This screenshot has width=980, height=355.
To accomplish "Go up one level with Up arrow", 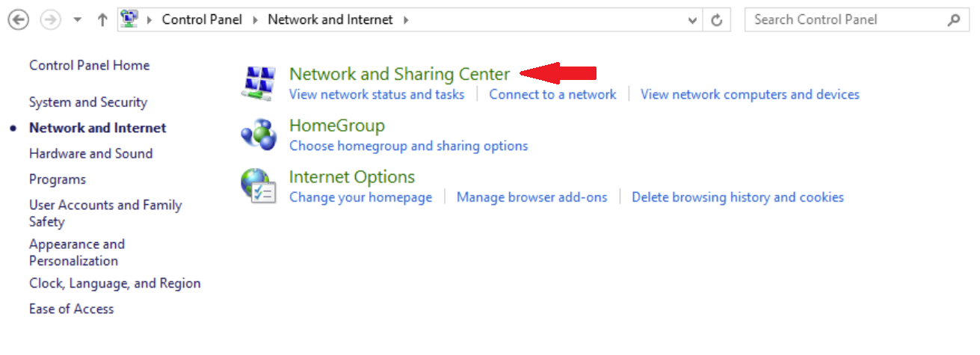I will click(102, 20).
